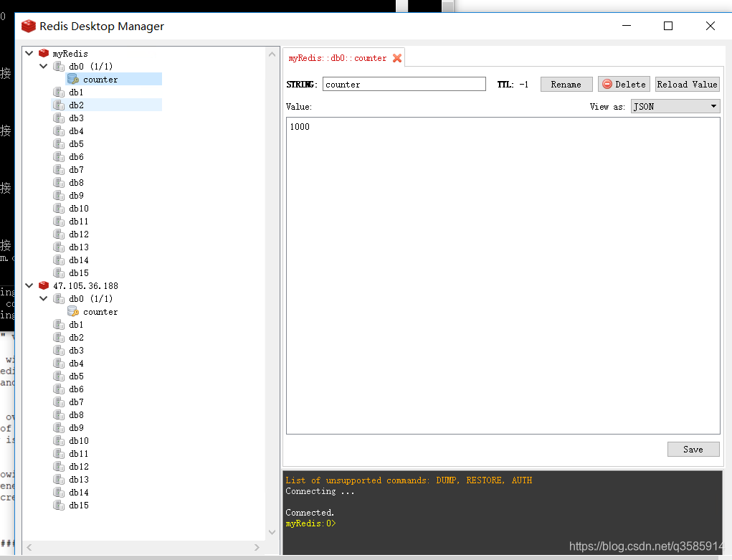732x560 pixels.
Task: Click tree panel scroll right arrow
Action: click(257, 547)
